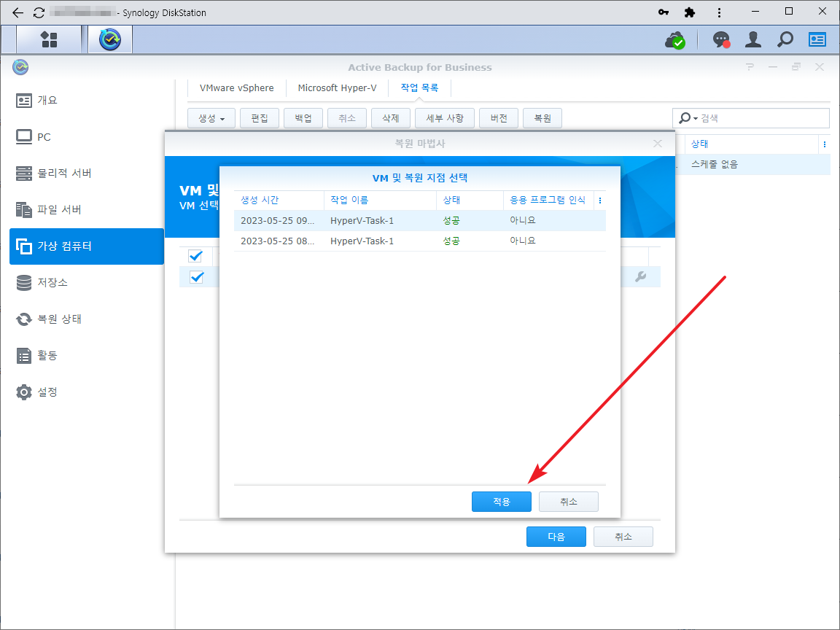Expand the 생성 create dropdown
This screenshot has width=840, height=630.
pyautogui.click(x=211, y=118)
